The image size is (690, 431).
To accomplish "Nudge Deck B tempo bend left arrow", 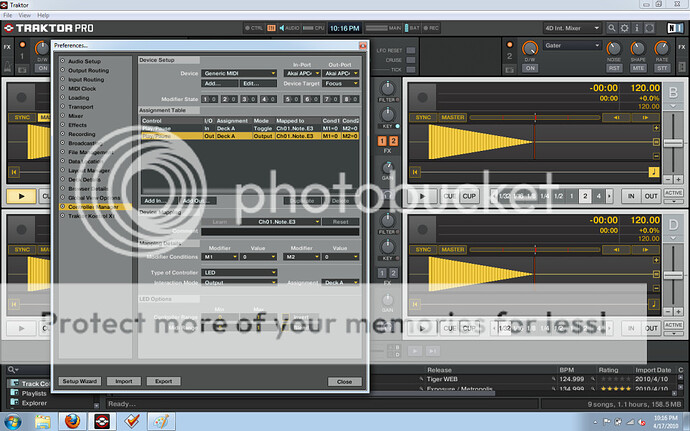I will tap(616, 118).
